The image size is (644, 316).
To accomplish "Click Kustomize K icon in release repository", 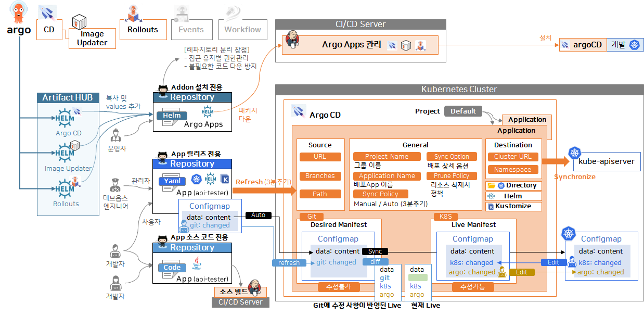I will point(225,179).
